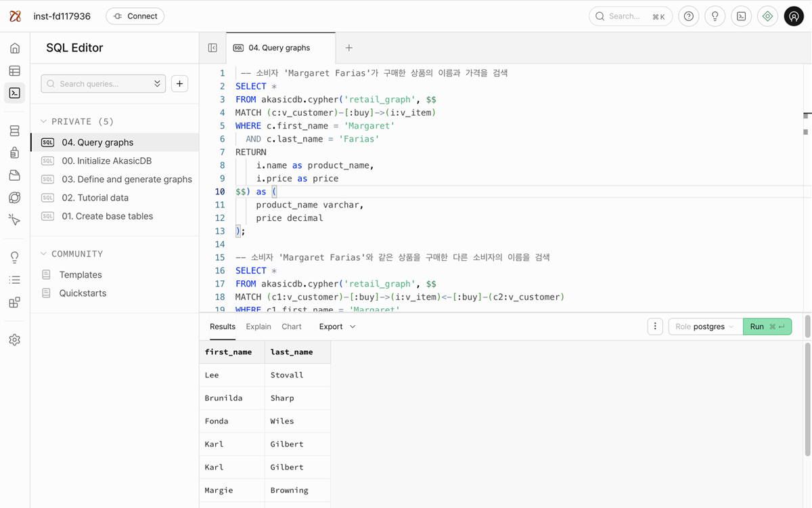Collapse the sidebar with the panel toggle icon
Screen dimensions: 812x508
tap(212, 48)
